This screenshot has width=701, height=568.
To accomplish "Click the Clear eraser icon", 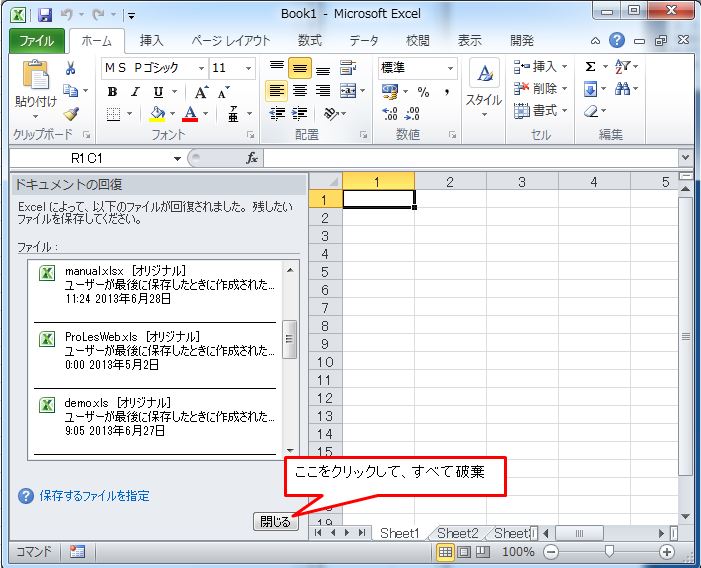I will coord(591,111).
